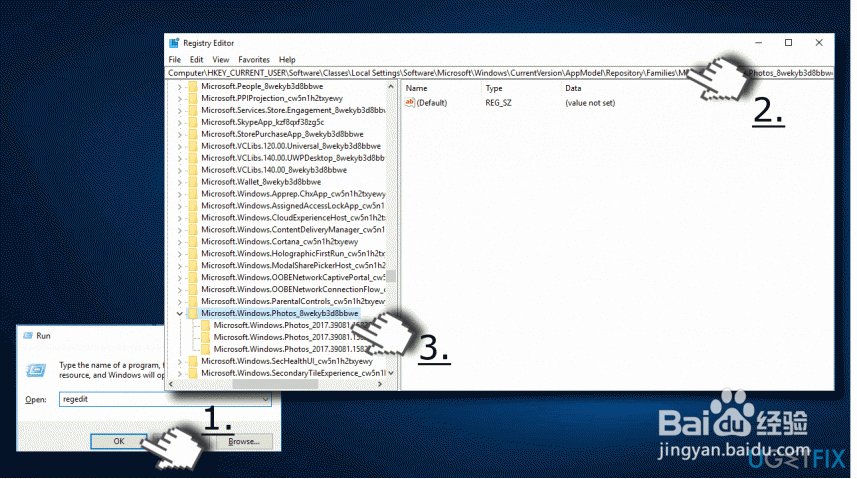The image size is (857, 479).
Task: Click tree pane scroll down arrow
Action: pos(391,373)
